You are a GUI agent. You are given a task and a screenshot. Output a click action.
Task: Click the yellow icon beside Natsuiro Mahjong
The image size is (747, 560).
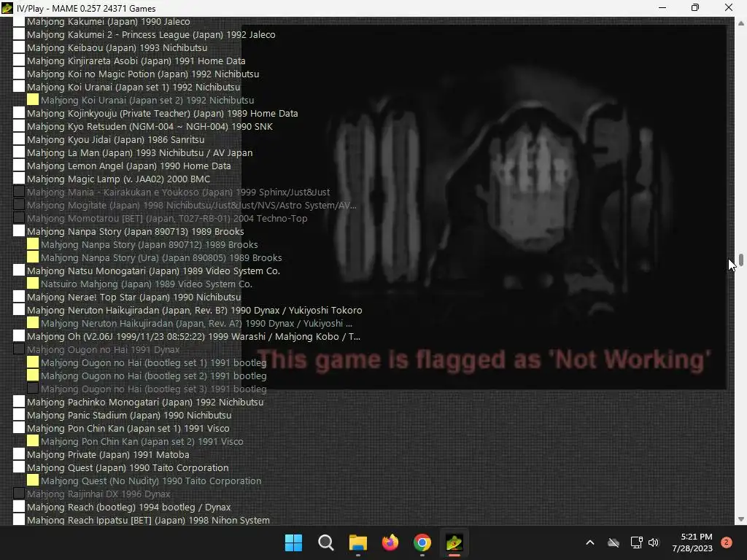(33, 284)
